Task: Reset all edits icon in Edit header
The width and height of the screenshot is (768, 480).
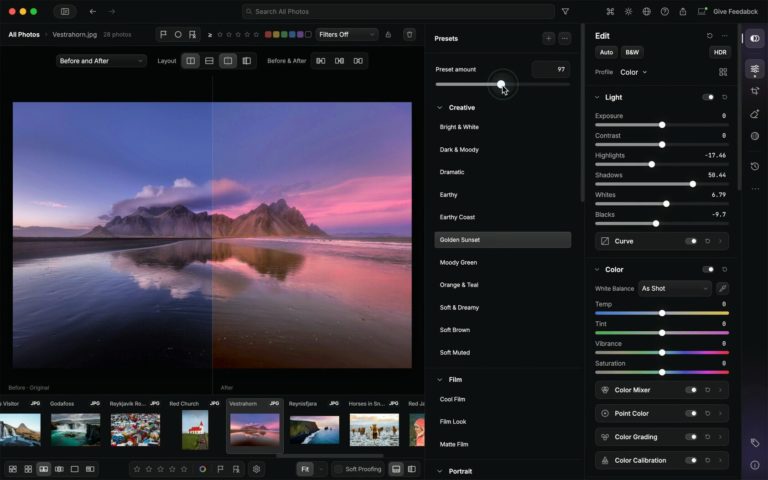Action: point(710,36)
